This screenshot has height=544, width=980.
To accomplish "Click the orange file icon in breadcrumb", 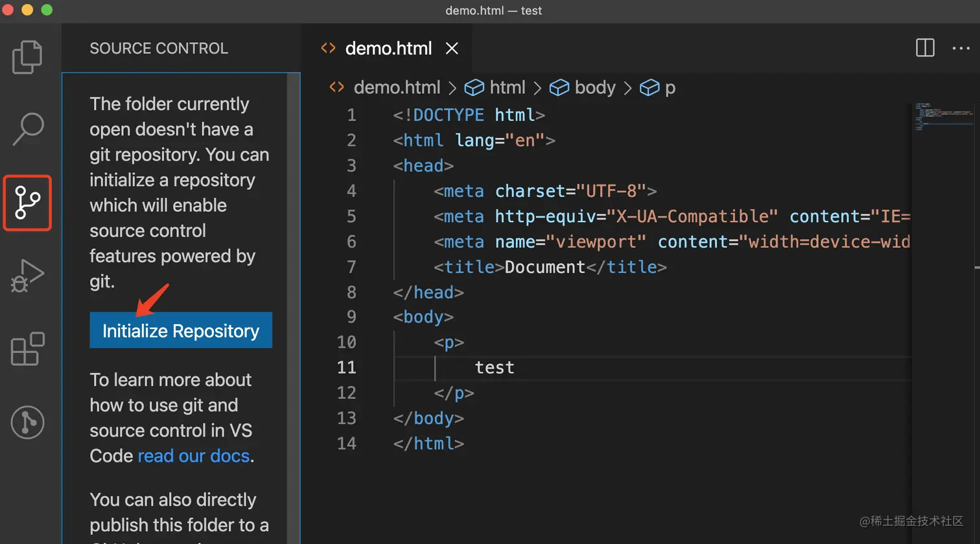I will click(x=336, y=87).
